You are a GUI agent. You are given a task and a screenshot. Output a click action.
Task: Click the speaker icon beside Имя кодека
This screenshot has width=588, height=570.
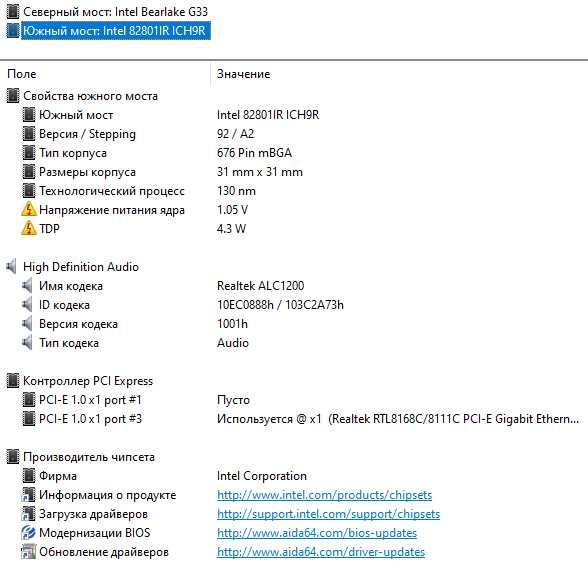(27, 286)
